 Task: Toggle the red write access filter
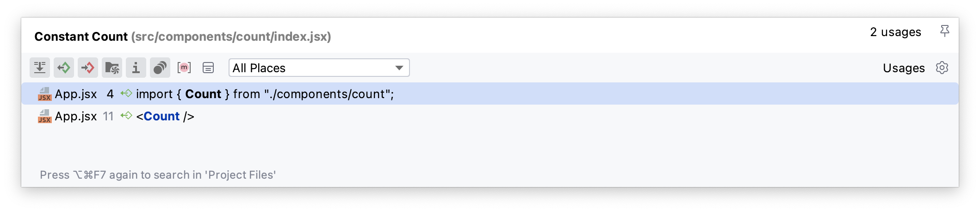coord(88,68)
